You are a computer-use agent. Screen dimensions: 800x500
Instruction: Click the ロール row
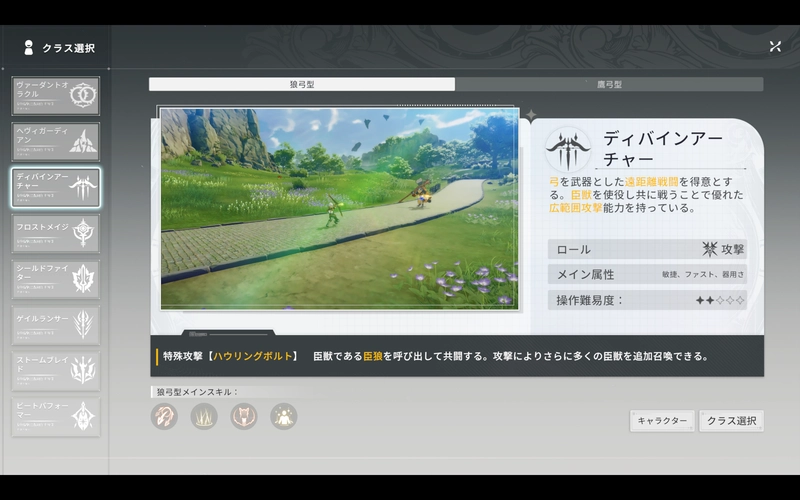tap(647, 249)
